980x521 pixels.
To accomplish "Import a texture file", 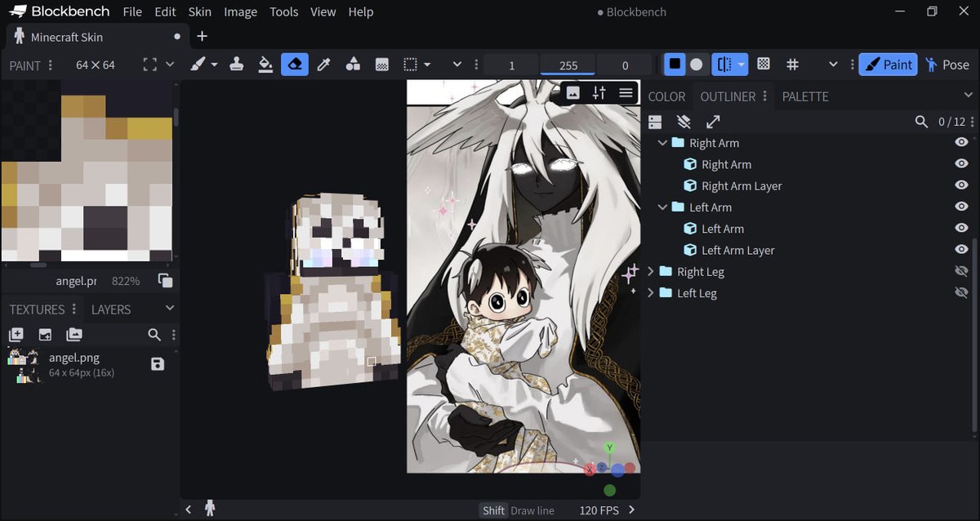I will (45, 335).
